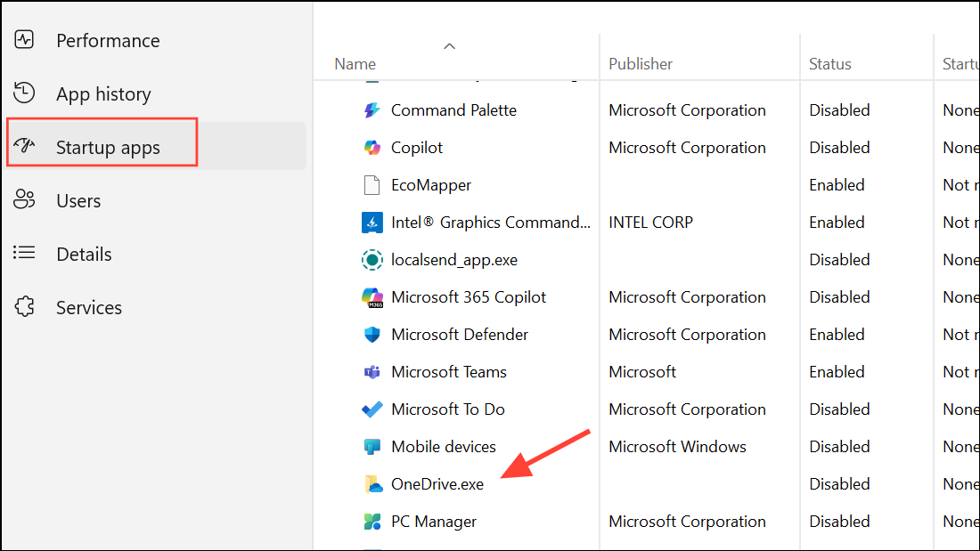Sort by the Name column header

point(355,64)
